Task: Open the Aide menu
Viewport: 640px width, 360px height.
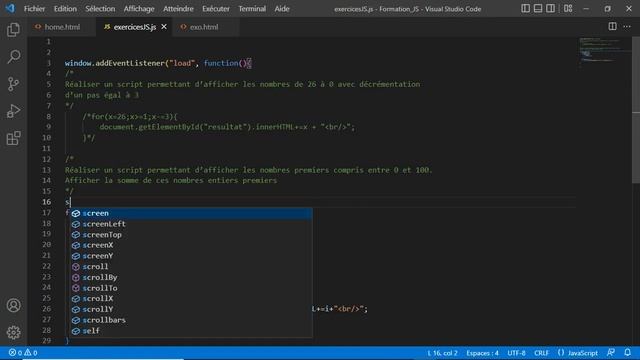Action: 282,9
